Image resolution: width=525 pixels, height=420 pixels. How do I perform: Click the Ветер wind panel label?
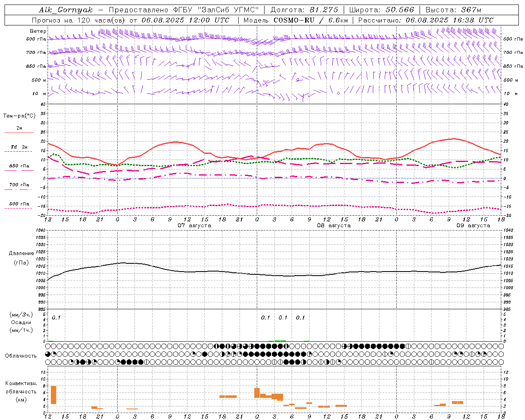38,31
